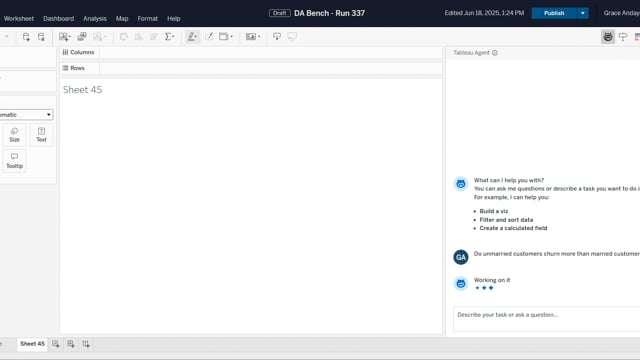
Task: Click the 'Edited Jun 18, 2025' timestamp
Action: point(484,13)
